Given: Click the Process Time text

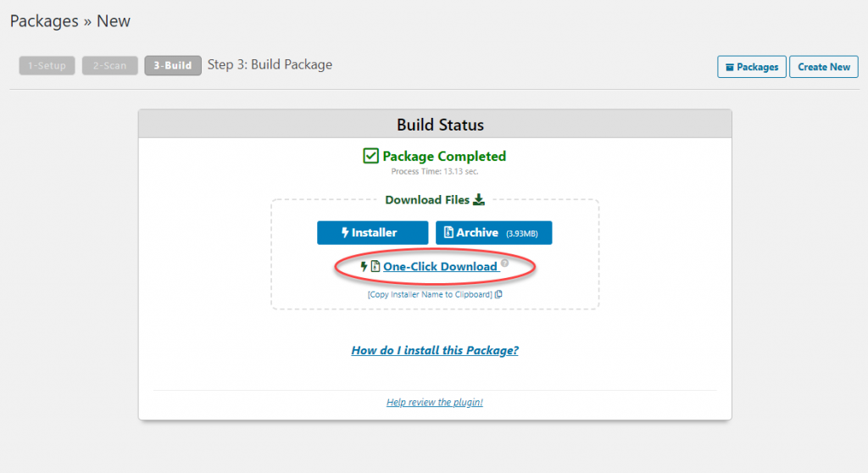Looking at the screenshot, I should pos(435,172).
